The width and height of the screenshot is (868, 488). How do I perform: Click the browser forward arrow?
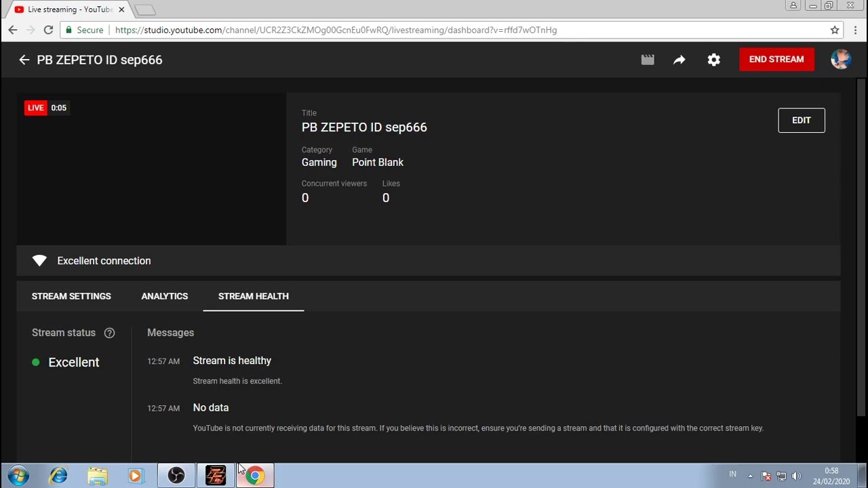31,30
